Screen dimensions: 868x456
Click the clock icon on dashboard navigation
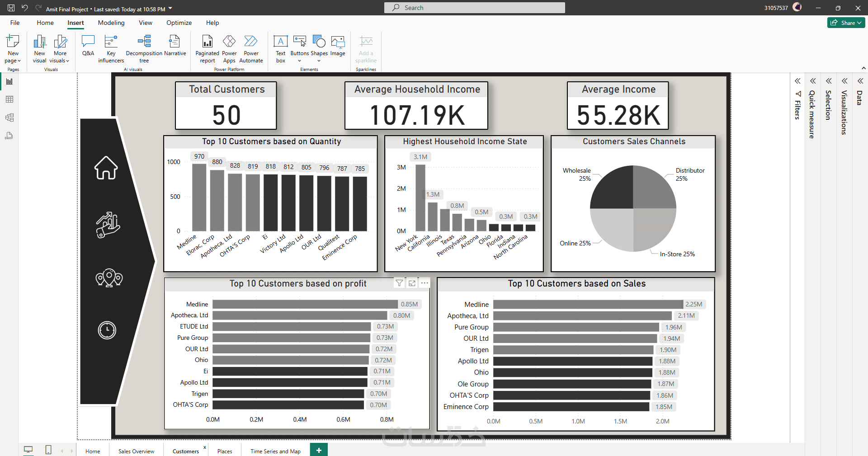tap(107, 330)
